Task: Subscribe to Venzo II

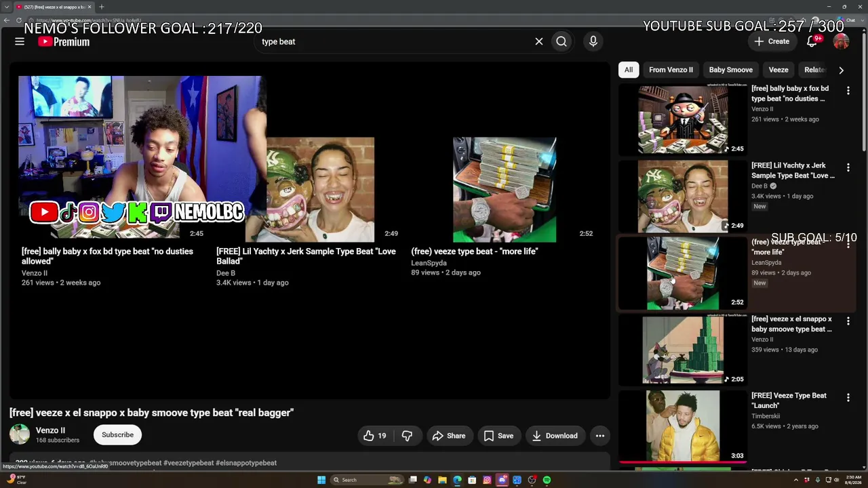Action: tap(117, 434)
